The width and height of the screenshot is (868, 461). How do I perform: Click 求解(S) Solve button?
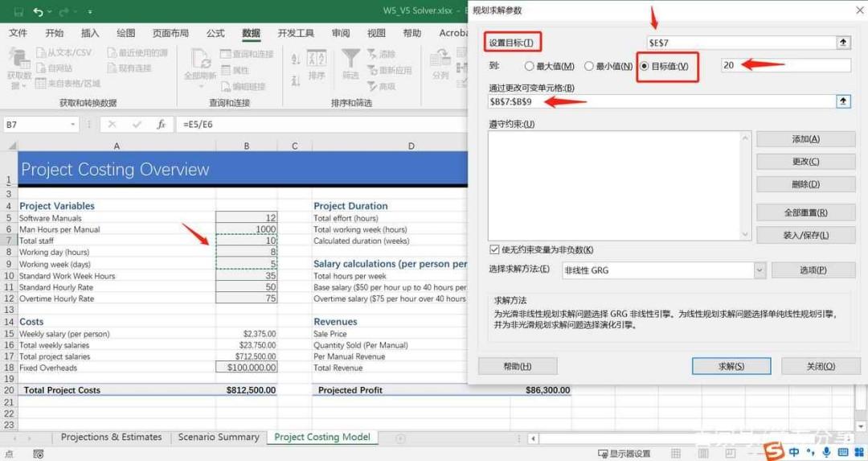(731, 366)
